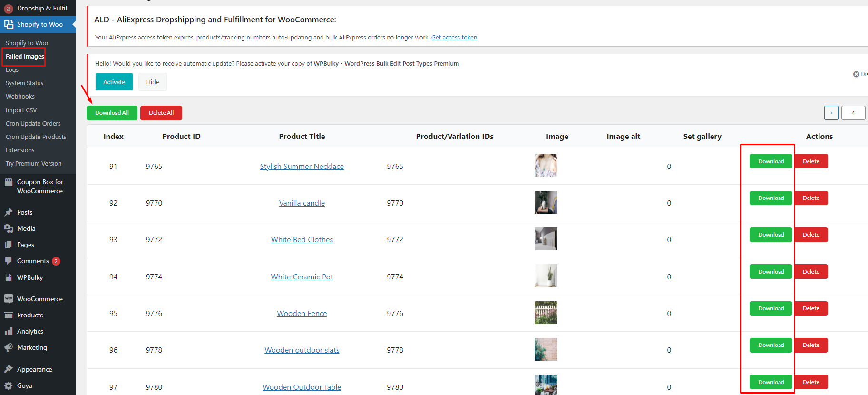Click the Wooden outdoor slats image thumbnail
868x395 pixels.
[x=546, y=349]
